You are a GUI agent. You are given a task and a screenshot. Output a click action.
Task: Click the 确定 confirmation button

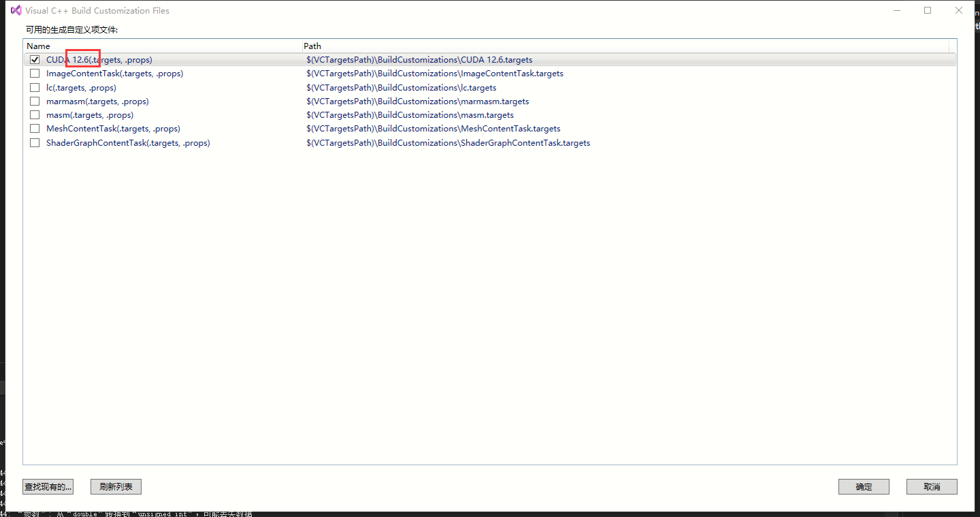864,486
